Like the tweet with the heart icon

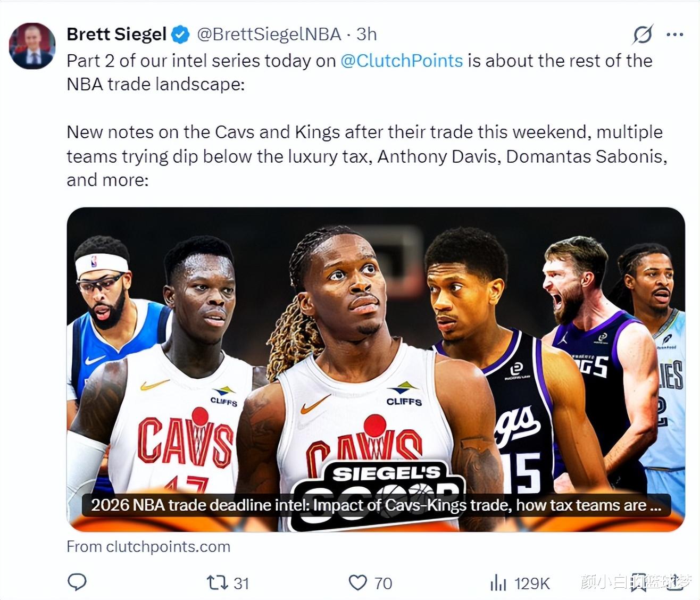(x=357, y=583)
